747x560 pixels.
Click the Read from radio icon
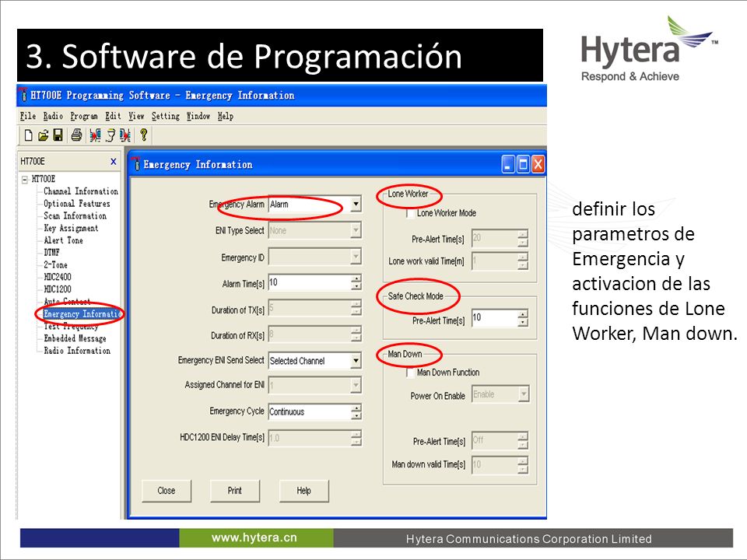tap(95, 135)
